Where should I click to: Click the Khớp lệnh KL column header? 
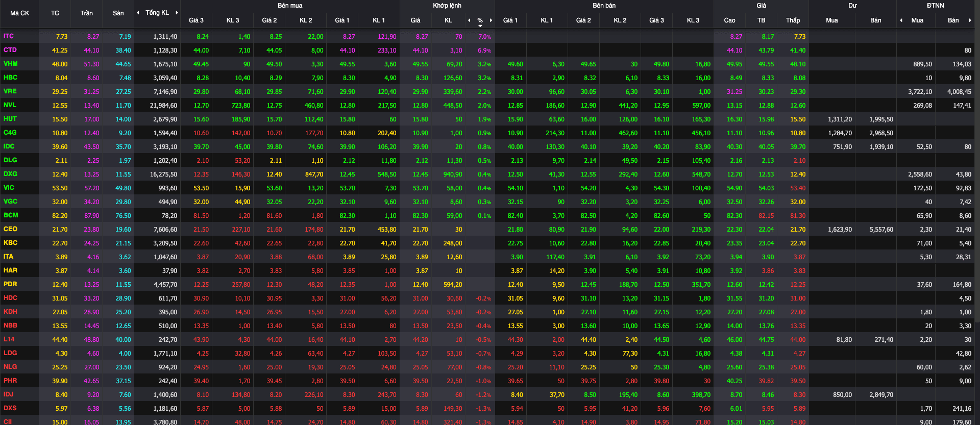[x=448, y=20]
